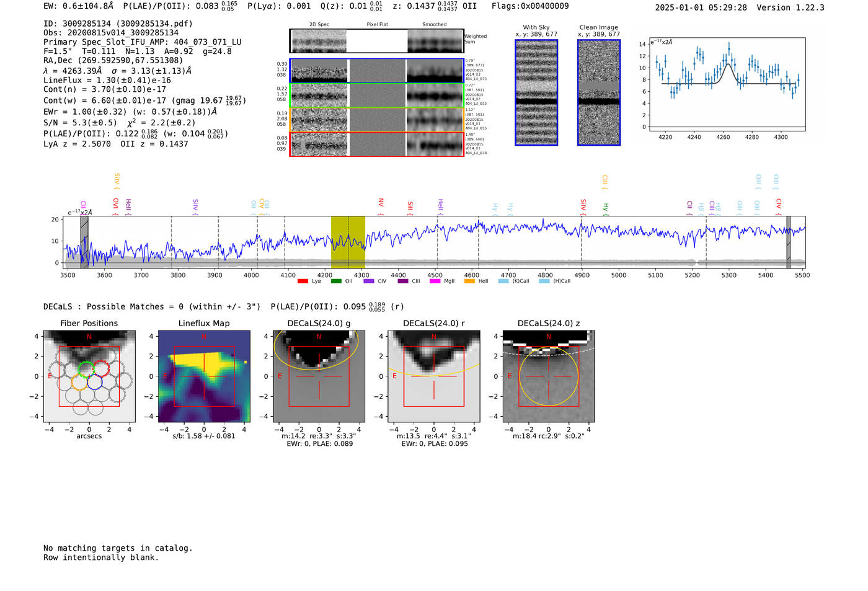
Task: Click the 'EWr: 0, PLAE: 0.089' caption
Action: click(x=319, y=443)
